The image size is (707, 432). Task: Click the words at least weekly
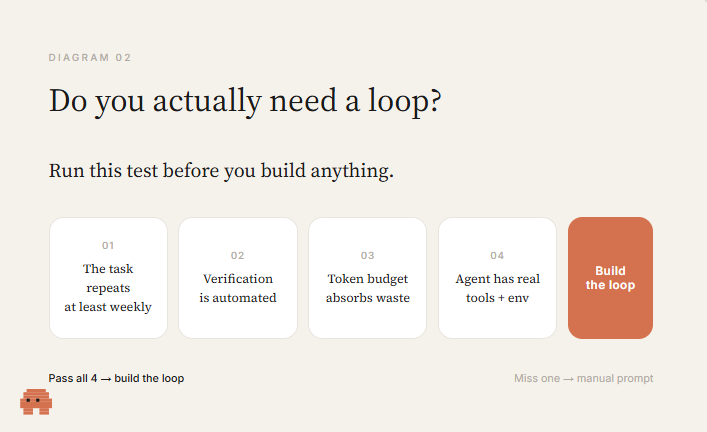[108, 307]
